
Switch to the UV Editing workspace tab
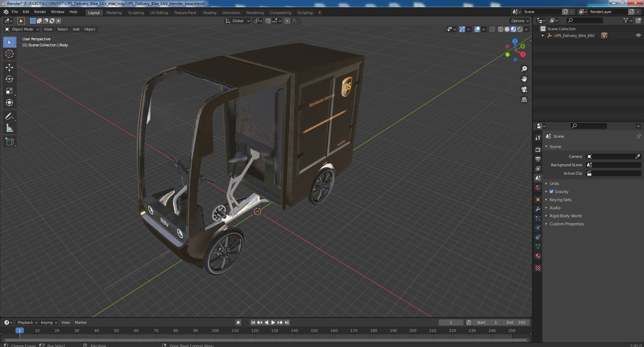[x=159, y=13]
